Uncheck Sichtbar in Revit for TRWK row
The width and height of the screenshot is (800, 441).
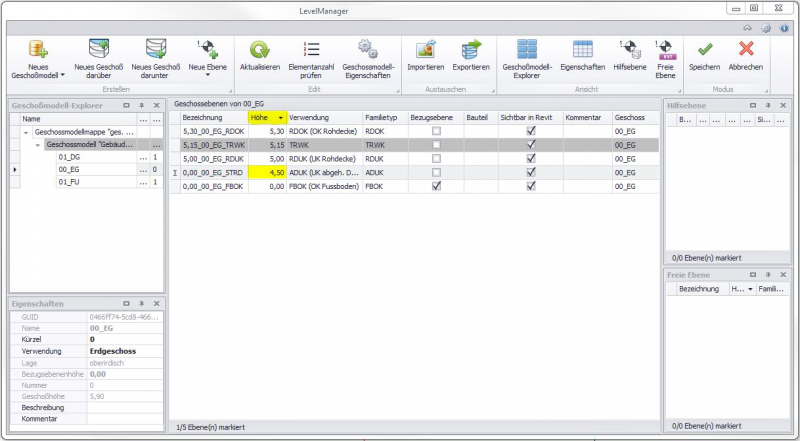pyautogui.click(x=531, y=144)
